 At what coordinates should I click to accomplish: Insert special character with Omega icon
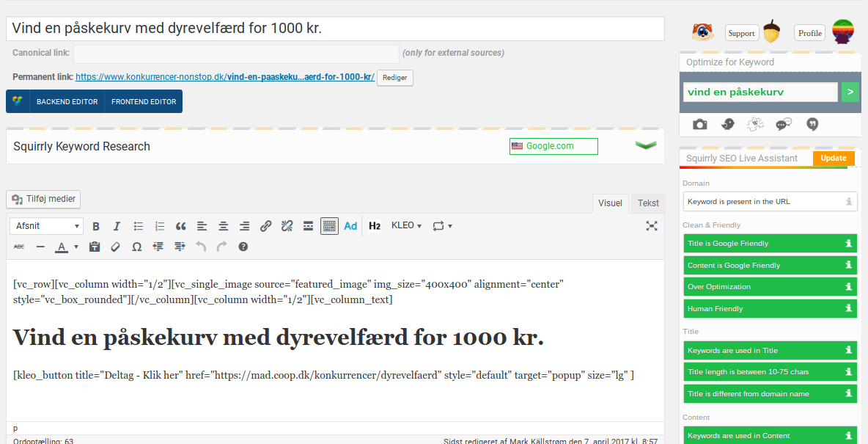[137, 247]
